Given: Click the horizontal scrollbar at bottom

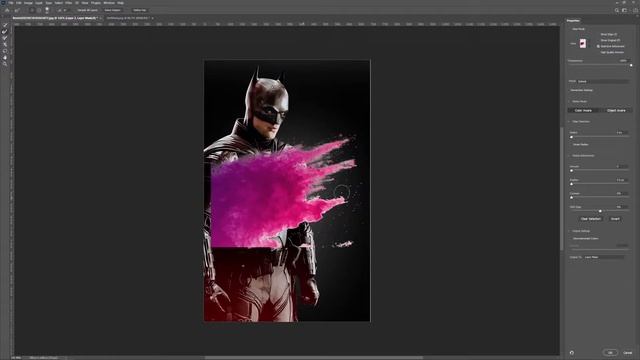Looking at the screenshot, I should click(313, 358).
